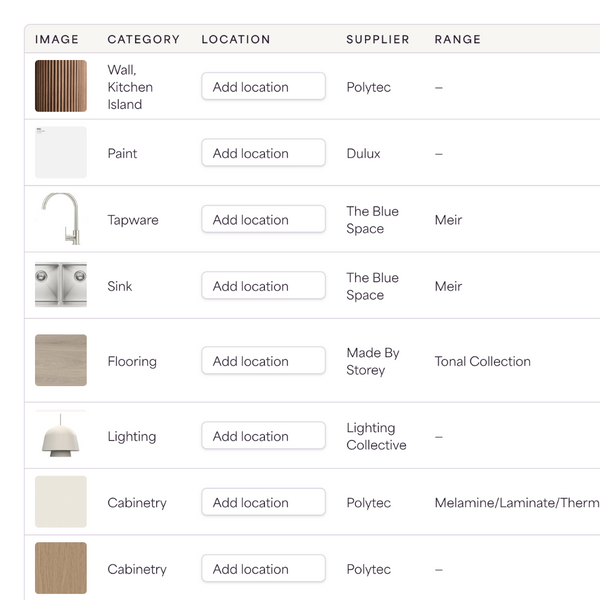Select the cream cabinetry colour swatch

click(x=61, y=502)
